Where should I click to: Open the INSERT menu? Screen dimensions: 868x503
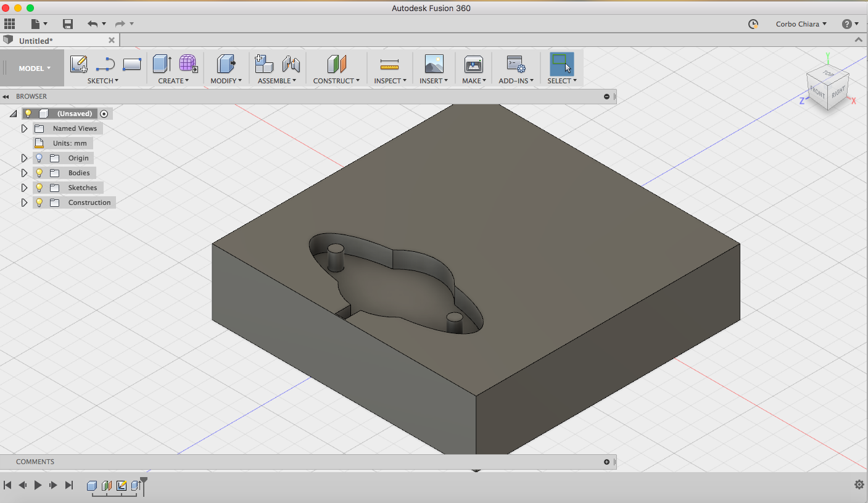coord(434,81)
